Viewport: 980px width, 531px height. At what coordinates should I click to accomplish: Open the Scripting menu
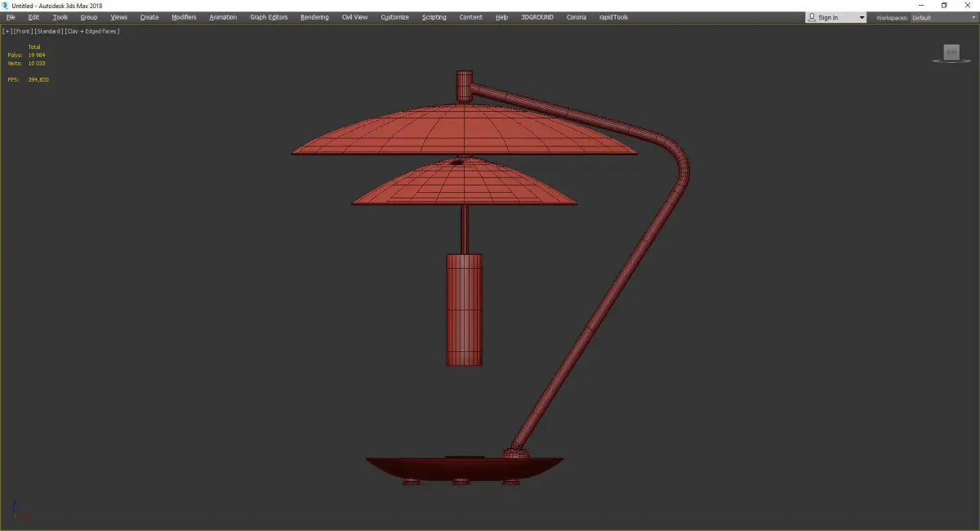tap(434, 17)
